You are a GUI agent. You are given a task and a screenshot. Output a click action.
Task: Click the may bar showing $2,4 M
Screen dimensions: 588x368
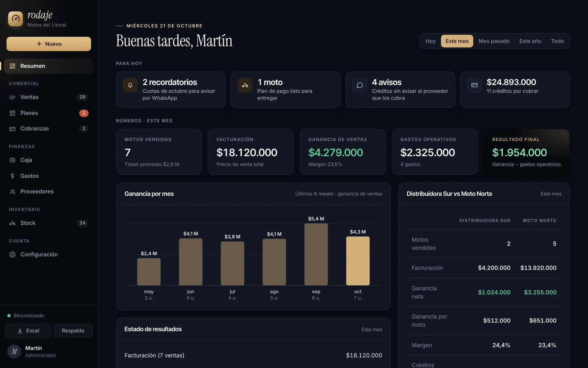pyautogui.click(x=149, y=272)
